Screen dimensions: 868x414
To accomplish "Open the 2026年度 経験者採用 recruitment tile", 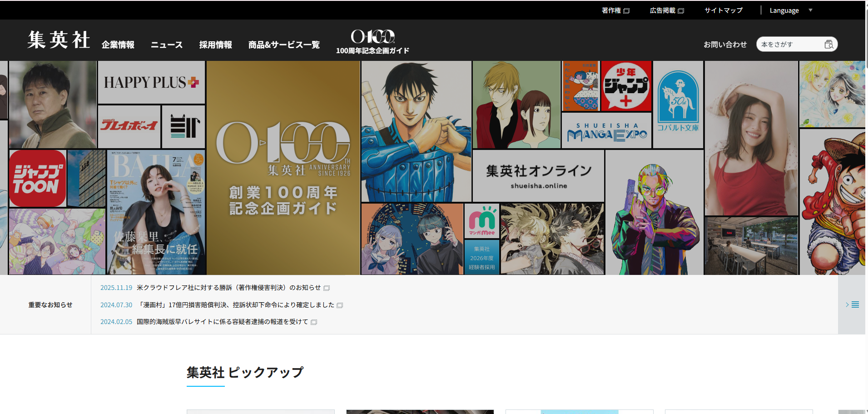I will 482,257.
